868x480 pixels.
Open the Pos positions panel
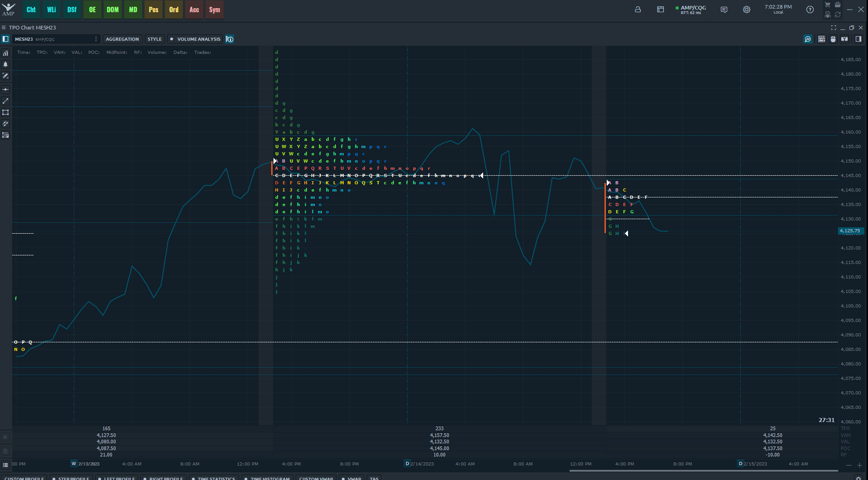153,10
